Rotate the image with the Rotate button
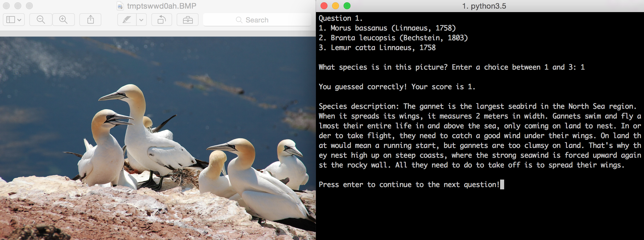This screenshot has height=240, width=644. pyautogui.click(x=161, y=20)
